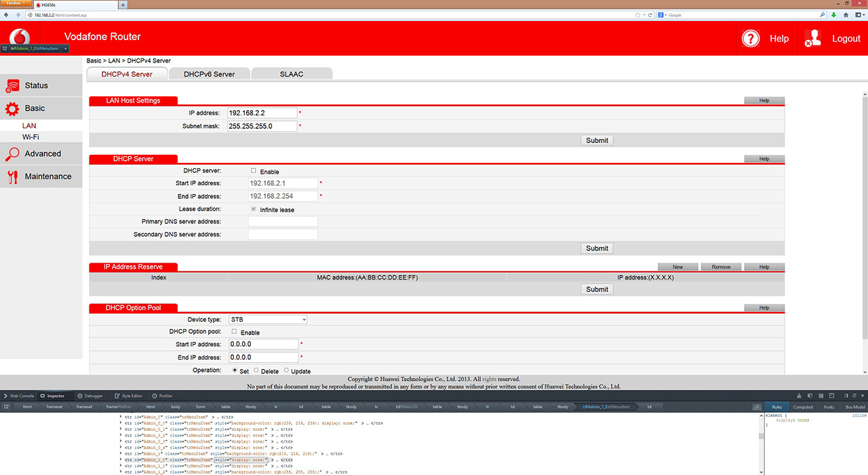Open the Firefox application menu button
This screenshot has width=868, height=475.
16,4
